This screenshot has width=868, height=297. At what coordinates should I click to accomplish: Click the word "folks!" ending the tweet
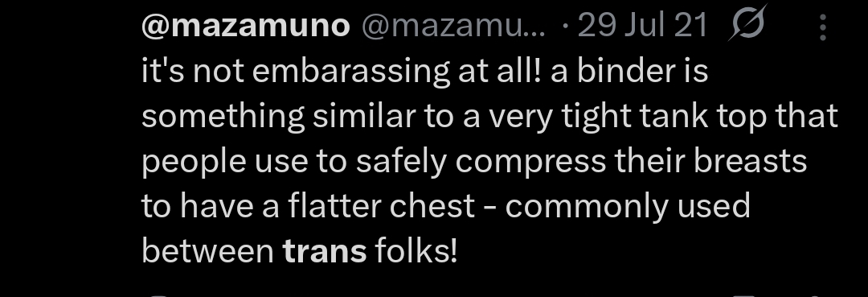[416, 250]
